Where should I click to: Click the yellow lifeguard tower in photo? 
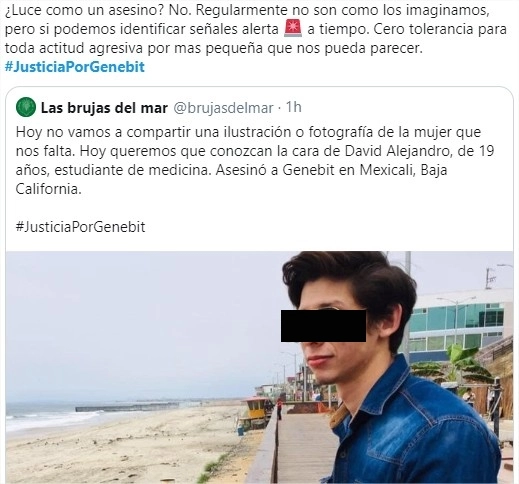point(255,413)
